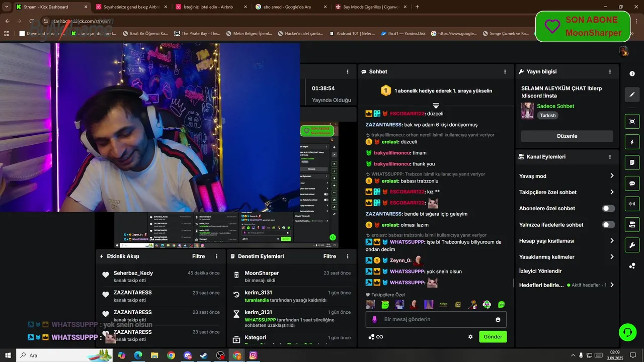
Task: Click the camera sidebar icon
Action: [632, 224]
